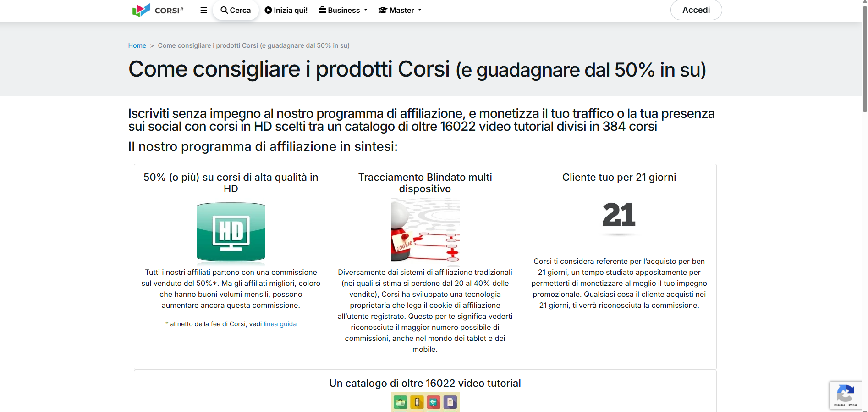Click the briefcase icon beside Business

tap(323, 10)
